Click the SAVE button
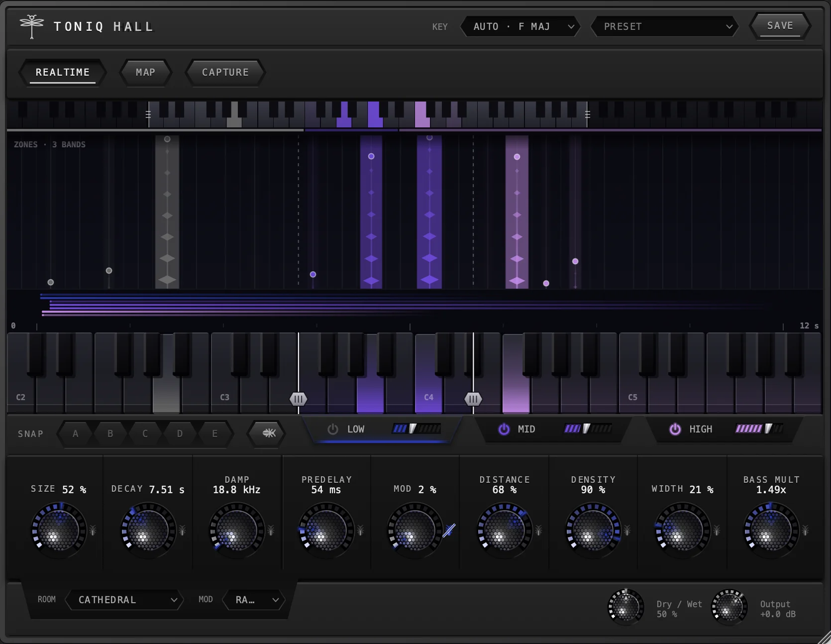 click(x=780, y=26)
